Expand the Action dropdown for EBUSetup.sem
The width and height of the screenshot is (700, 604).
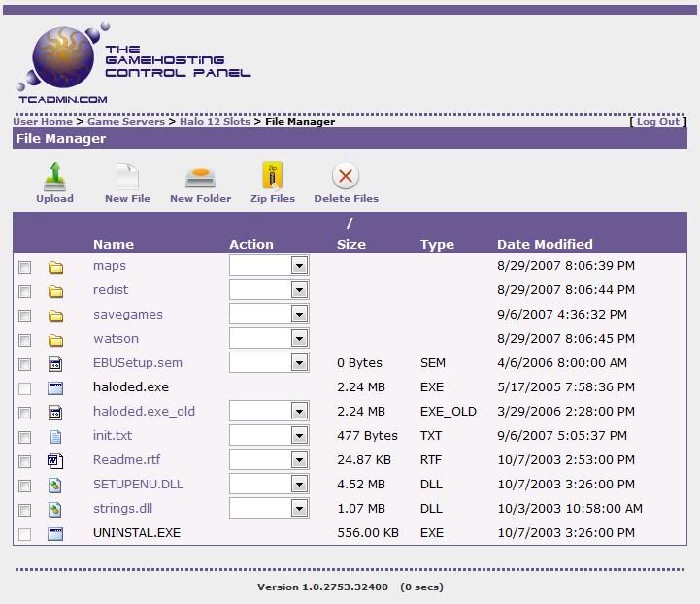pyautogui.click(x=299, y=362)
